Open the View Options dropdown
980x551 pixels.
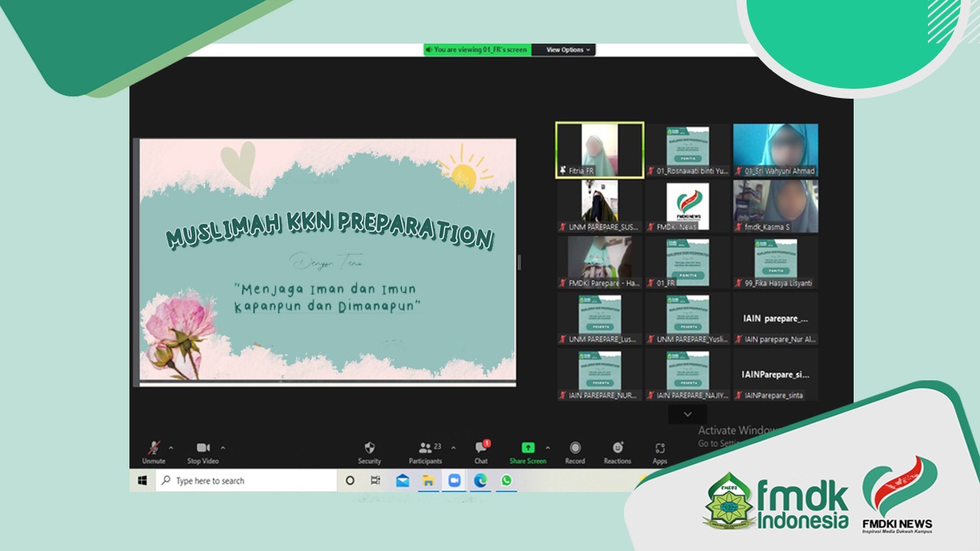567,50
